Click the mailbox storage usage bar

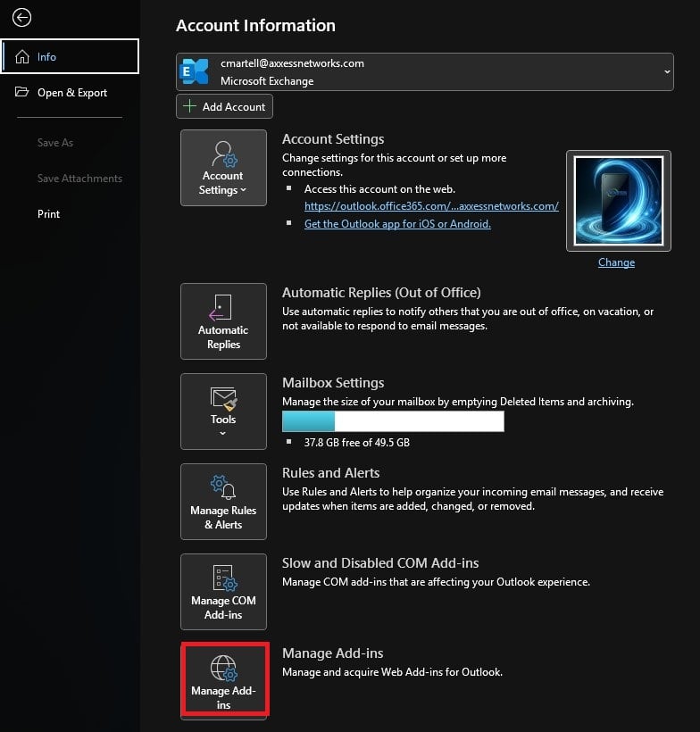click(393, 421)
